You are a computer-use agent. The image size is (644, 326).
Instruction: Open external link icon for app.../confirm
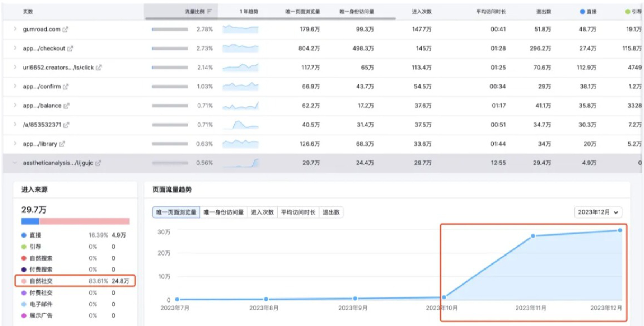tap(66, 87)
